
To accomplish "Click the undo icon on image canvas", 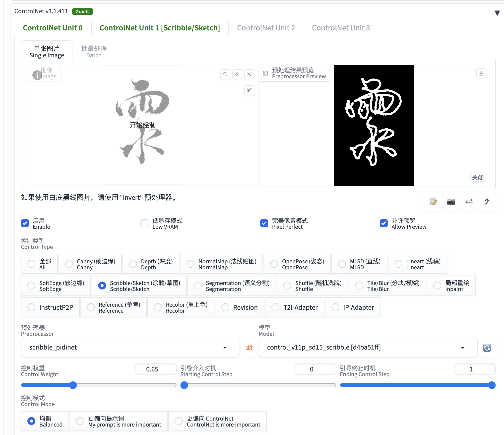I will point(225,74).
